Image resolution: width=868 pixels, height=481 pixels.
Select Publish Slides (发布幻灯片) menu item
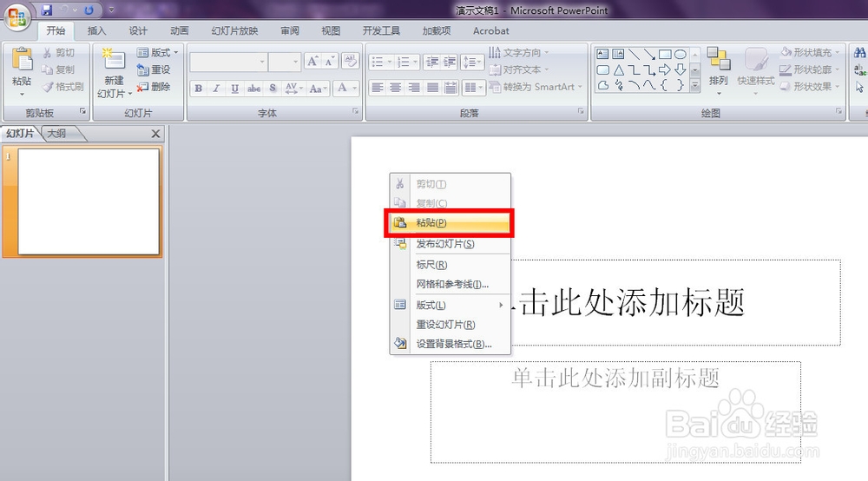[x=450, y=244]
